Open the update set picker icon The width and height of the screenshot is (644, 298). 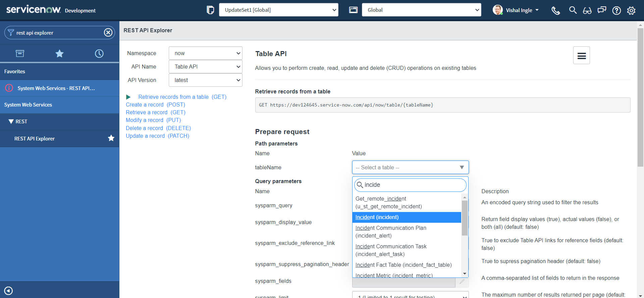click(x=210, y=10)
